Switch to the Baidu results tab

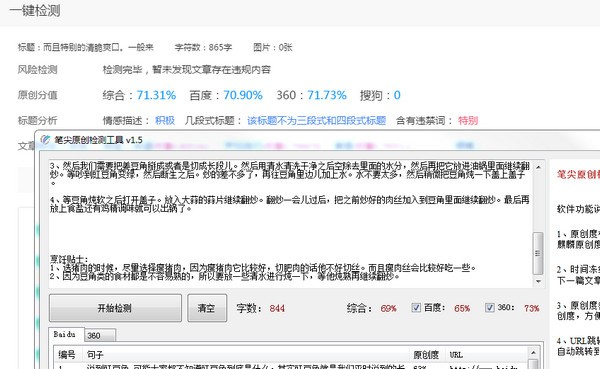point(66,335)
